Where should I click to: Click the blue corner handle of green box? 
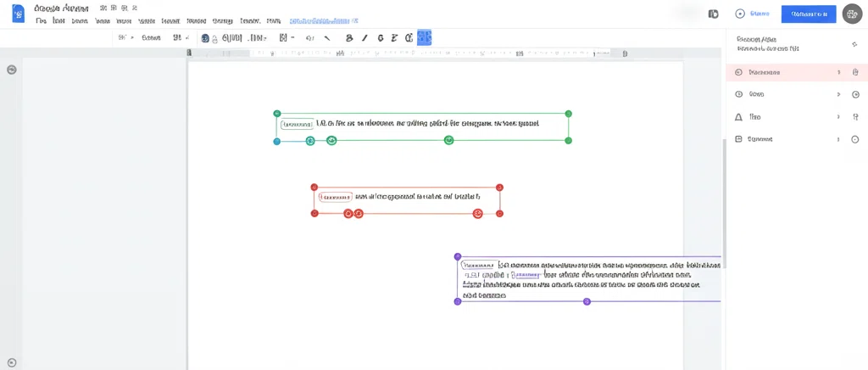(x=277, y=141)
